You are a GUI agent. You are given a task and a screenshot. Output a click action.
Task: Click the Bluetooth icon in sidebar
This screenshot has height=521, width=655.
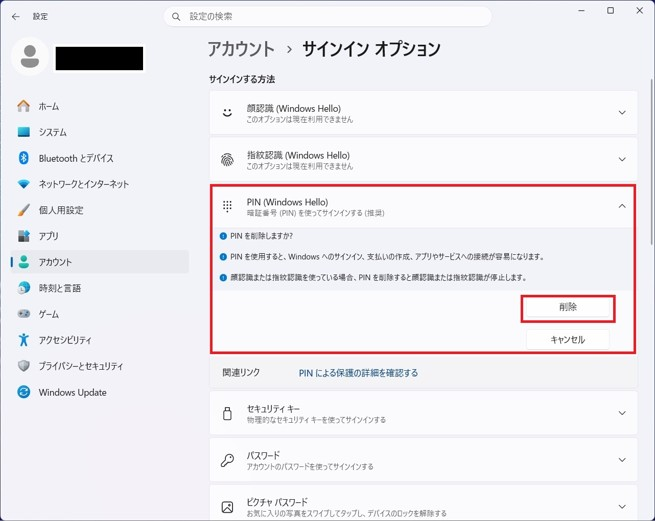click(23, 158)
